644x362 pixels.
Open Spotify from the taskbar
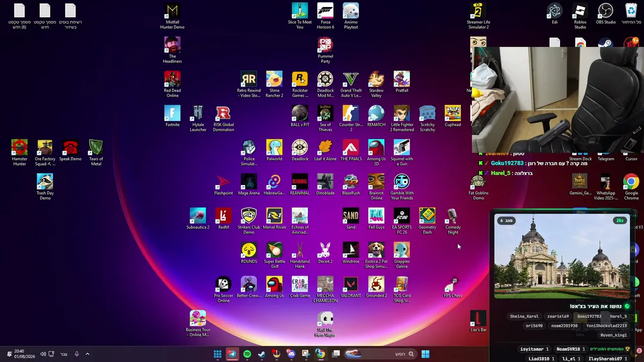(x=247, y=354)
